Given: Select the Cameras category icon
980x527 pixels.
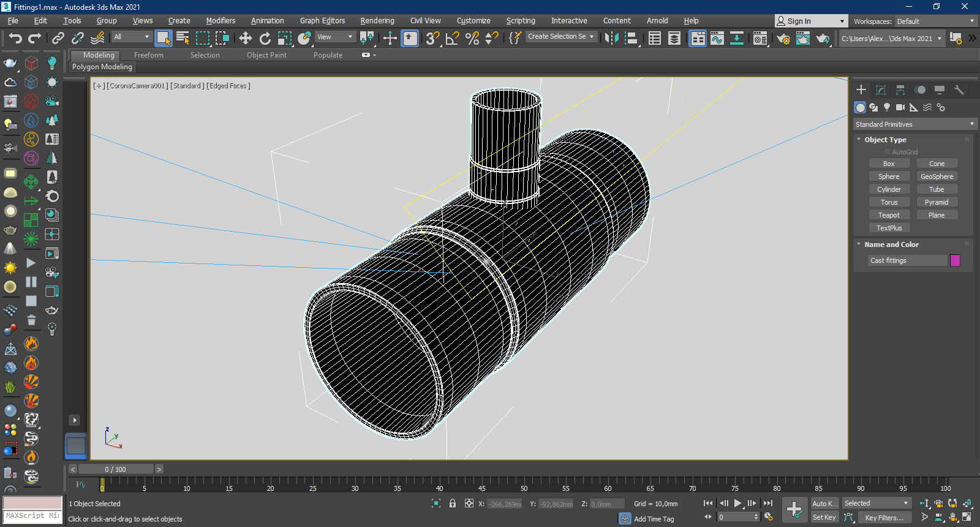Looking at the screenshot, I should pyautogui.click(x=900, y=107).
